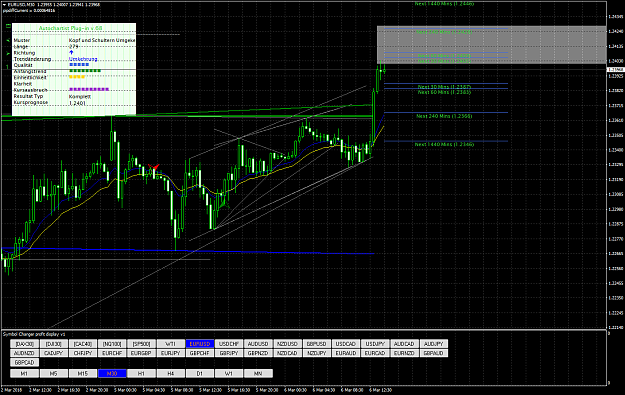Switch symbol to NZDJPY

pos(317,353)
